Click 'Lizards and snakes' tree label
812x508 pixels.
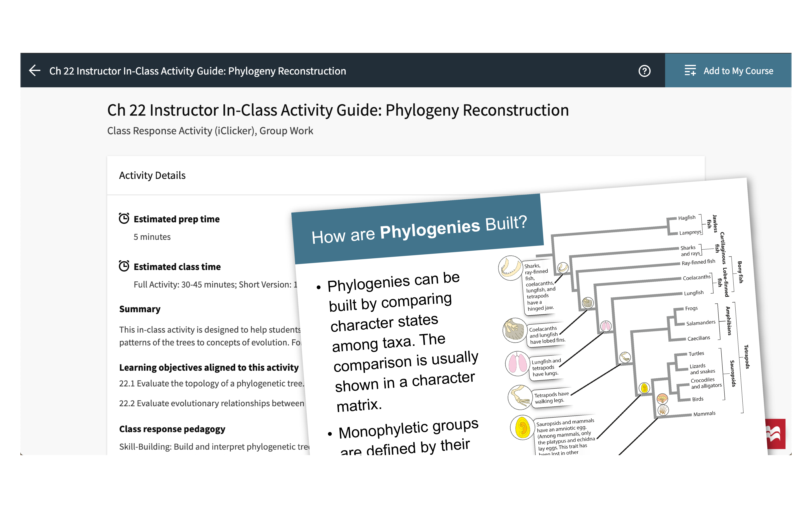pyautogui.click(x=702, y=369)
